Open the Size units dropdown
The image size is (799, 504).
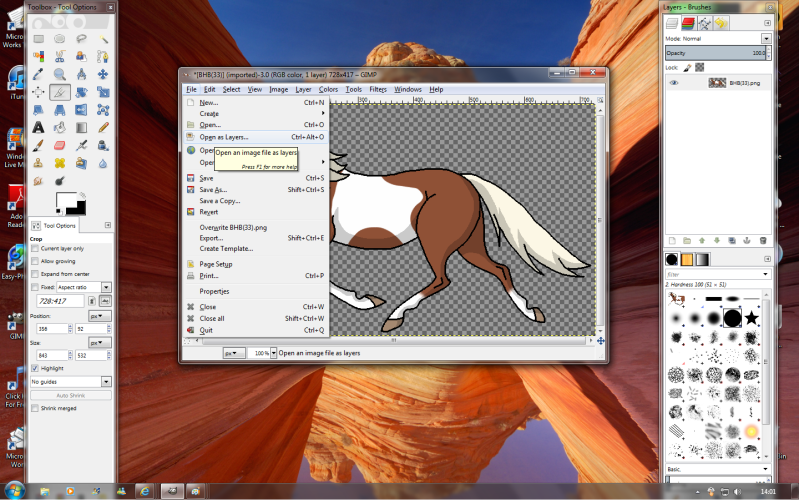(99, 343)
